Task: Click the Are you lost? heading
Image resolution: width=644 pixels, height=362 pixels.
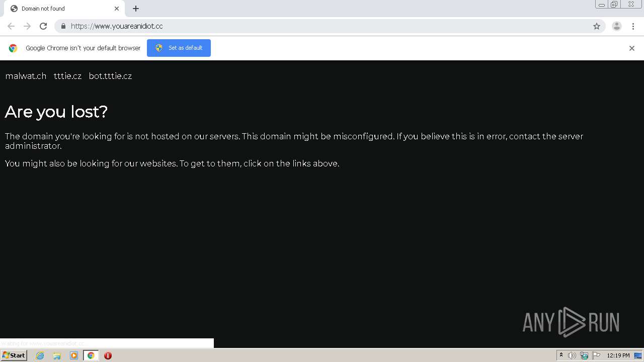Action: [x=56, y=112]
